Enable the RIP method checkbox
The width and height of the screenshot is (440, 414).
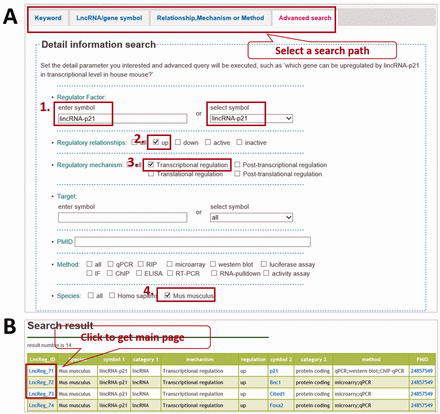click(140, 264)
